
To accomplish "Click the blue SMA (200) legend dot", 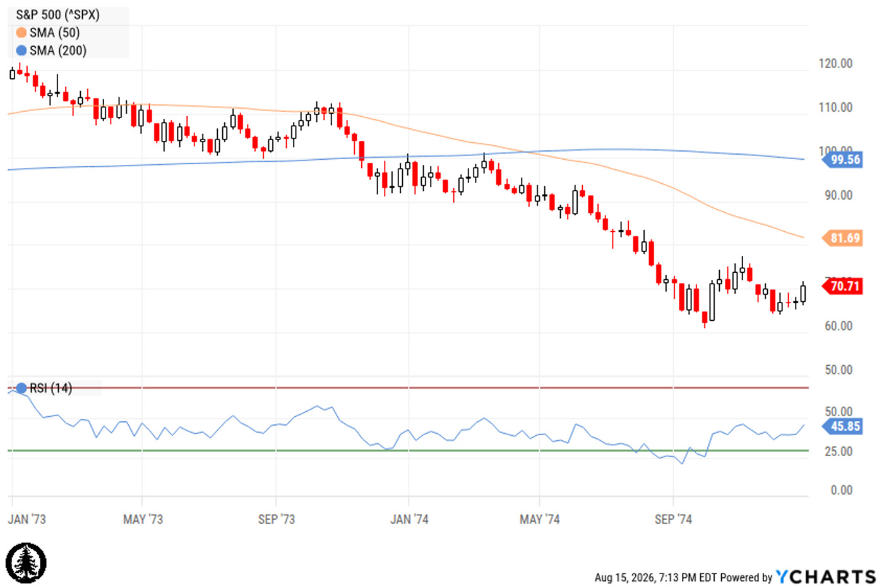I will click(x=21, y=51).
